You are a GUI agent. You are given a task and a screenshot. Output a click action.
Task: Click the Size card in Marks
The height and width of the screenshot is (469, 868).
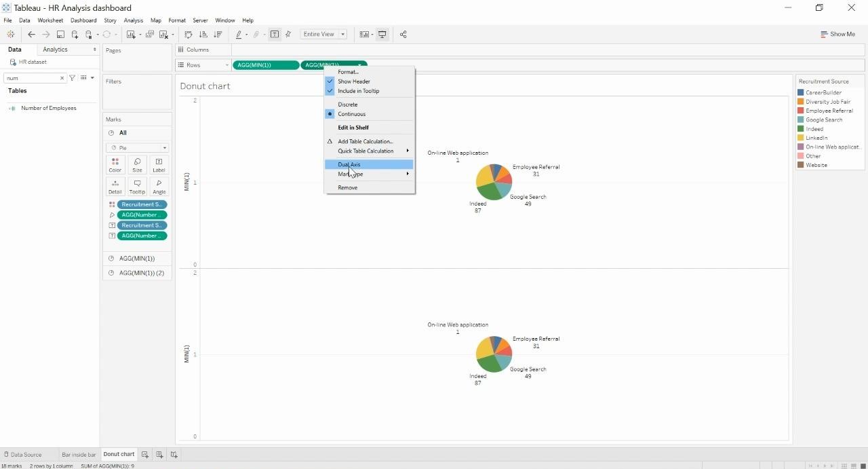pyautogui.click(x=137, y=165)
